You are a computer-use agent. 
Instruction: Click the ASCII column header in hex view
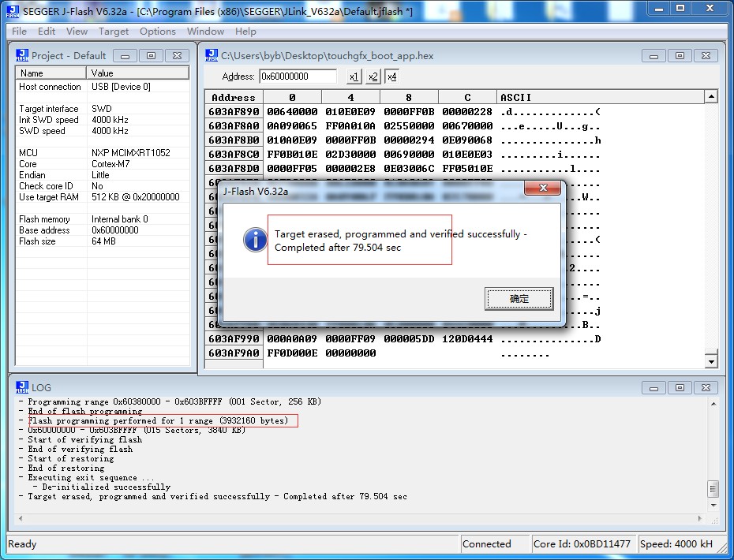pos(600,97)
